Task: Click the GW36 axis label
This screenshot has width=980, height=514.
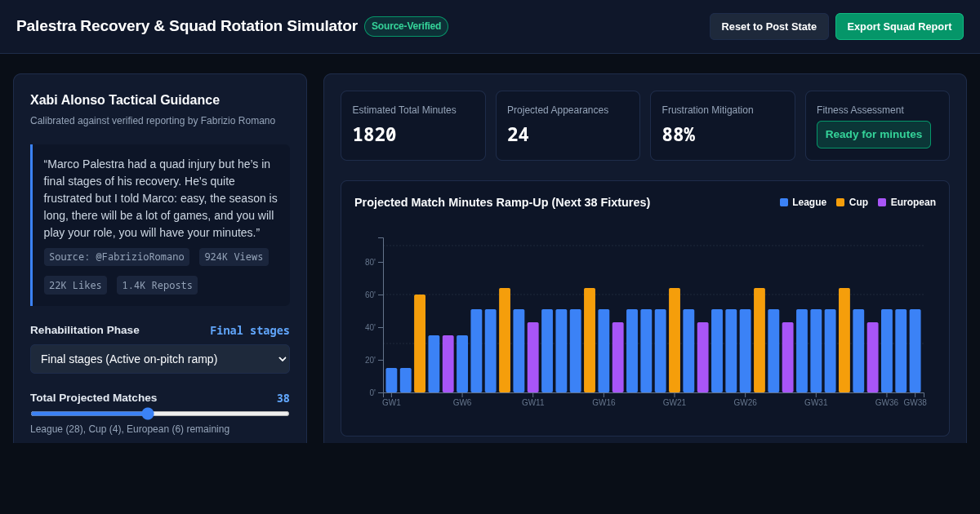Action: coord(886,402)
